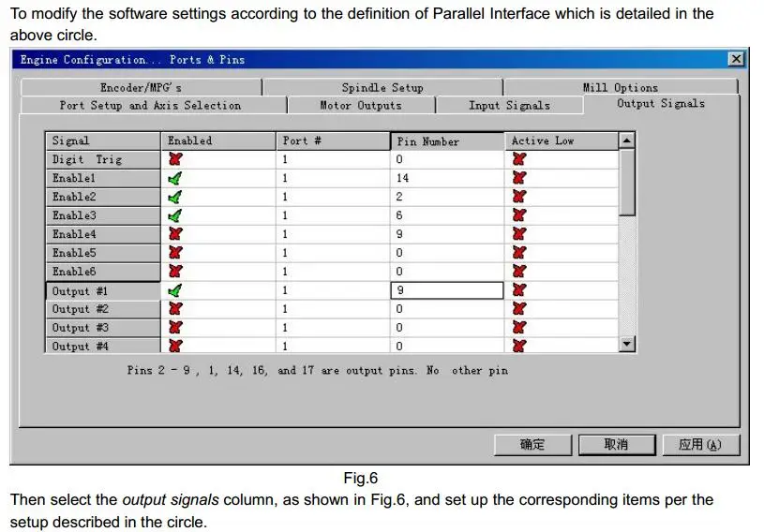Toggle the Enable2 enabled green checkmark
The image size is (764, 532).
coord(175,197)
